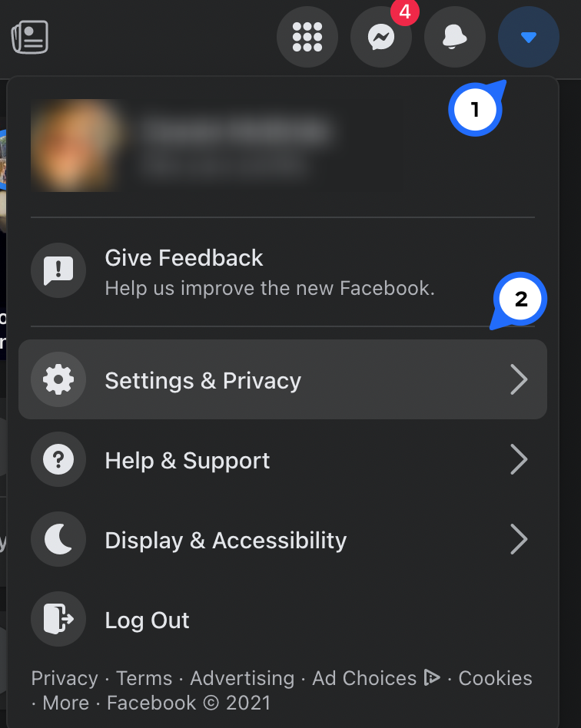Click the Display & Accessibility moon icon
581x728 pixels.
point(58,540)
